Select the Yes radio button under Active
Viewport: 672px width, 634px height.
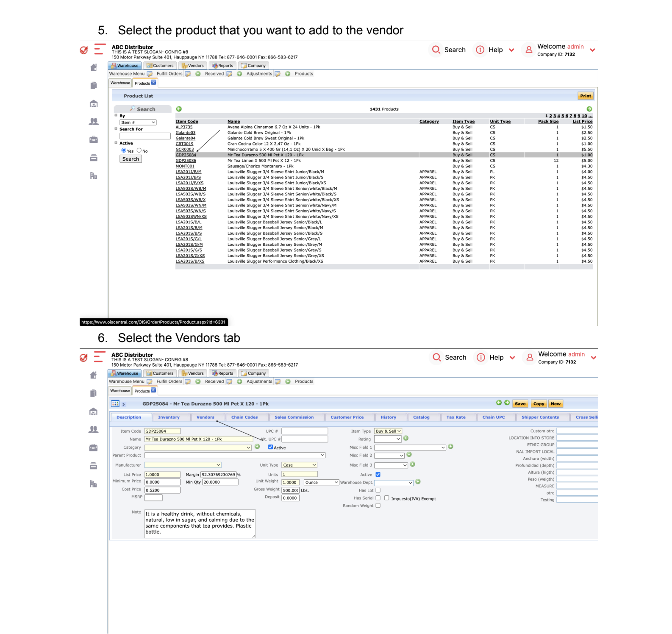pyautogui.click(x=124, y=150)
